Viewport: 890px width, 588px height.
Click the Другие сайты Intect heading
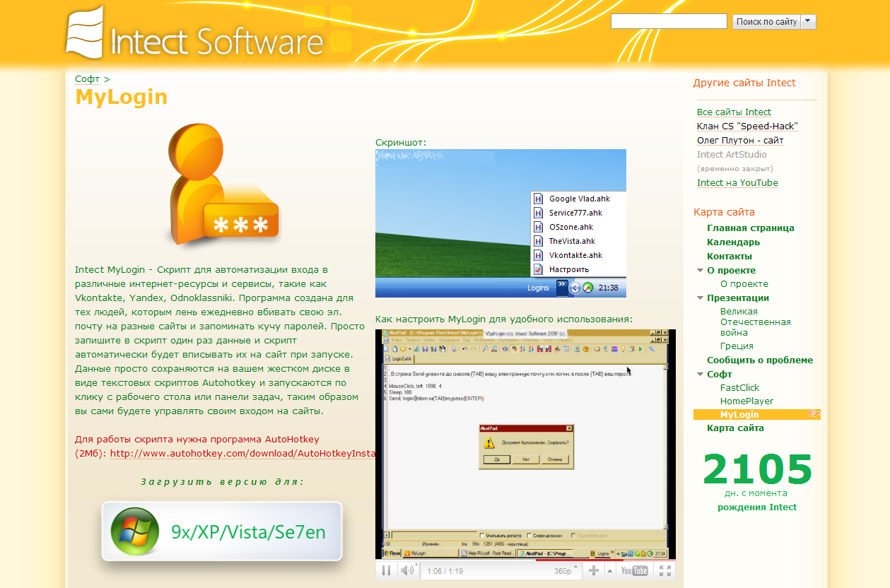coord(744,83)
